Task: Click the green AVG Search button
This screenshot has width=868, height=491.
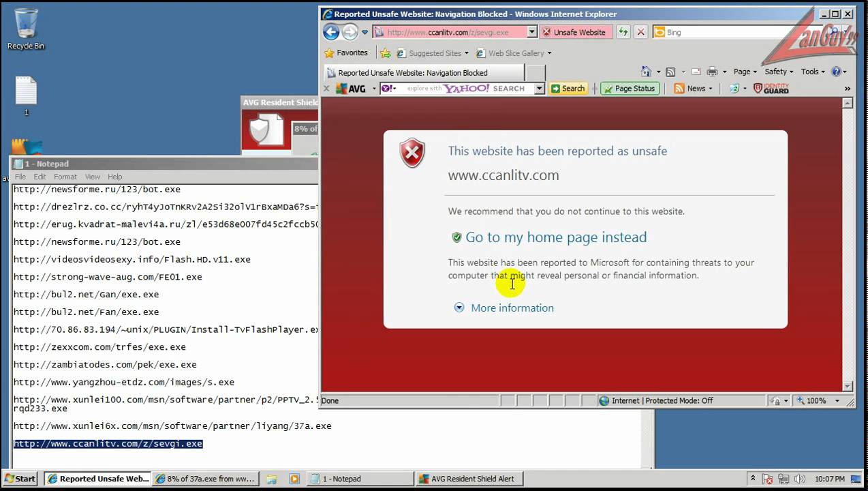Action: click(568, 89)
